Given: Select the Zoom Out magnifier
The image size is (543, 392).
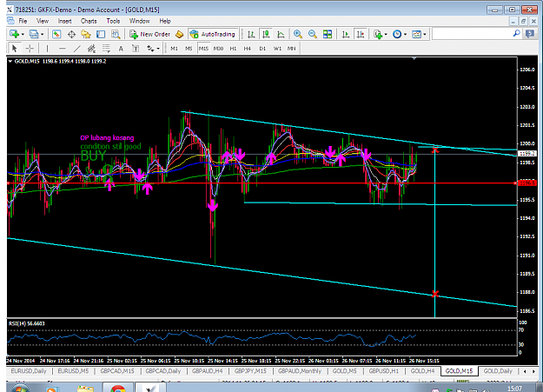Looking at the screenshot, I should 313,34.
